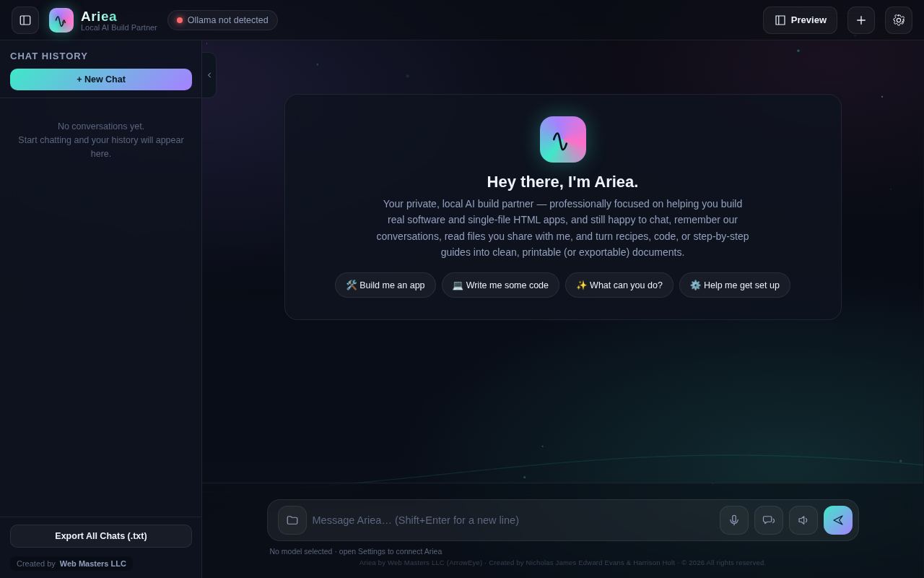Open the settings gear icon
The width and height of the screenshot is (924, 578).
pos(899,20)
